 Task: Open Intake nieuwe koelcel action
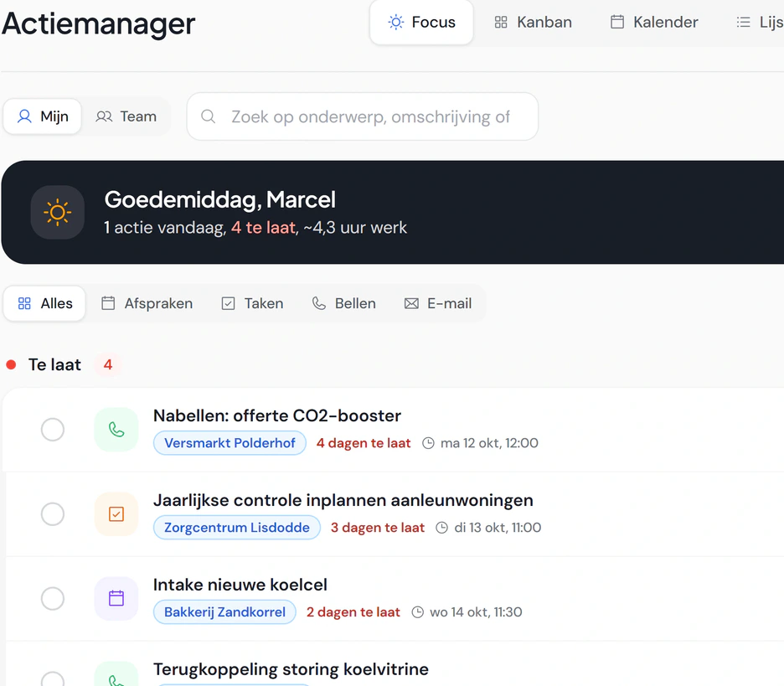(240, 585)
